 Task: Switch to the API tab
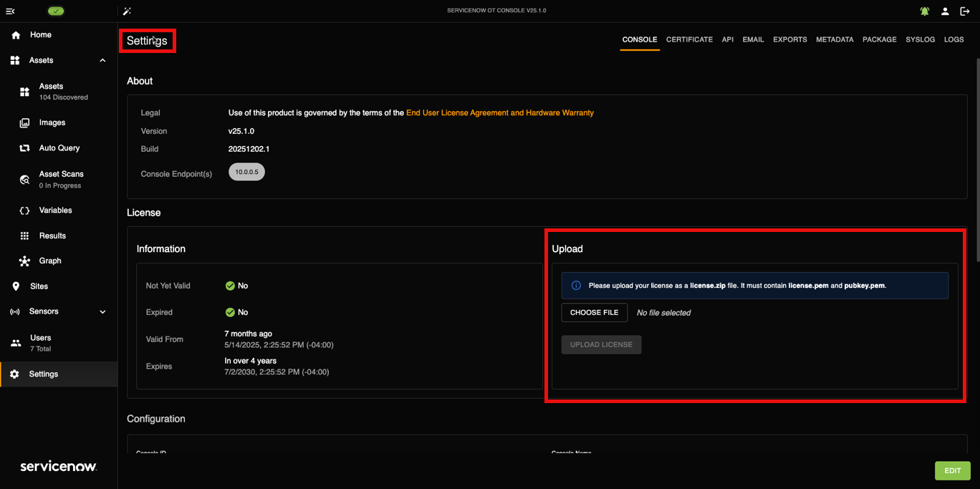pyautogui.click(x=728, y=40)
